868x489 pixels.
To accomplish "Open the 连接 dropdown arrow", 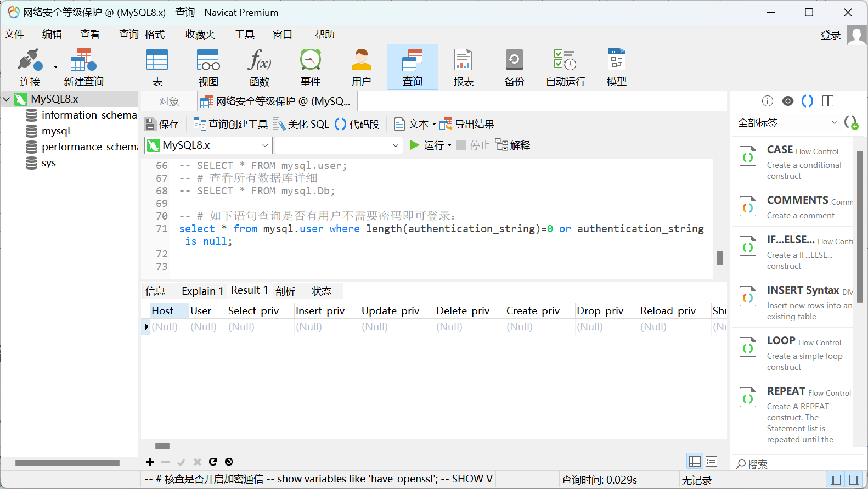I will pyautogui.click(x=55, y=68).
